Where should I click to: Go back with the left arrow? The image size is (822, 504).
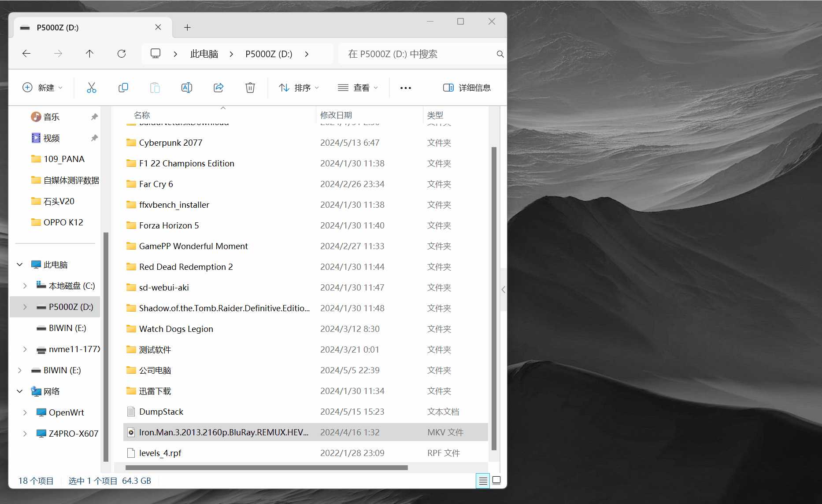click(26, 54)
